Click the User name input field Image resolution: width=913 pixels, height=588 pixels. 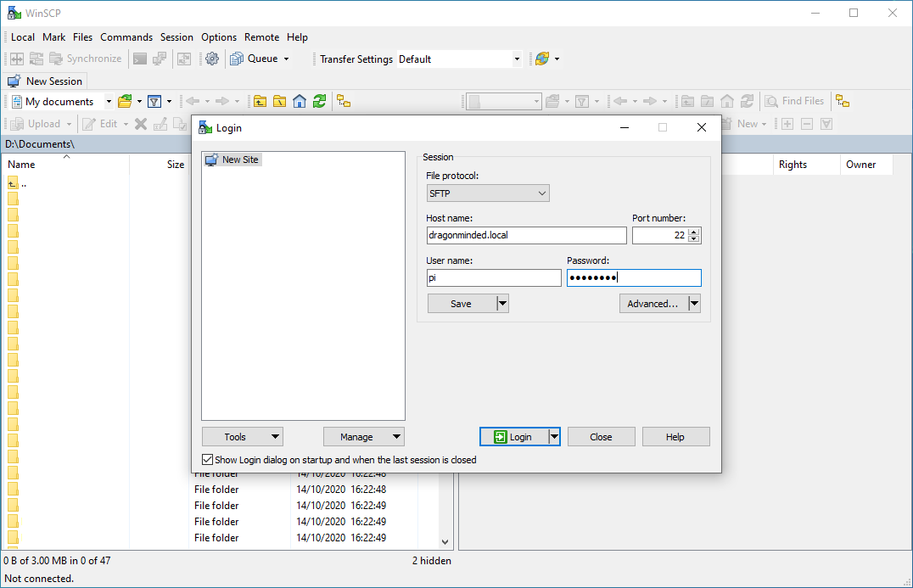(494, 277)
